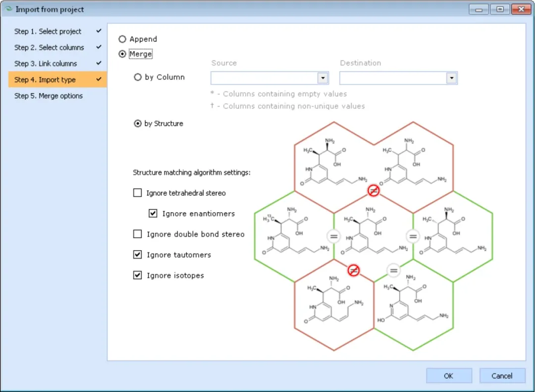Click the red not-equal icon above bottom-left hexagon

click(354, 271)
